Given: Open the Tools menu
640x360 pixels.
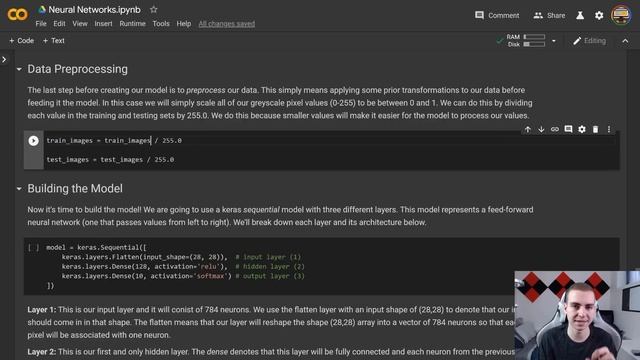Looking at the screenshot, I should (x=161, y=24).
